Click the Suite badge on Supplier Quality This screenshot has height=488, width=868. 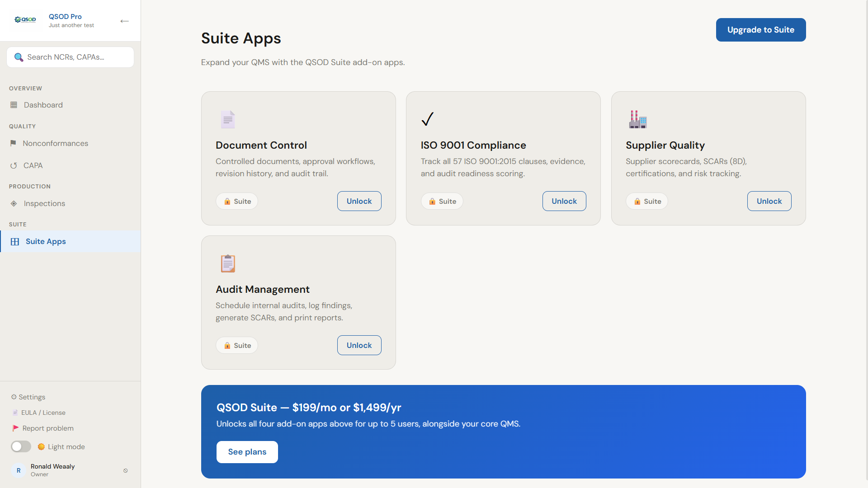pos(647,202)
